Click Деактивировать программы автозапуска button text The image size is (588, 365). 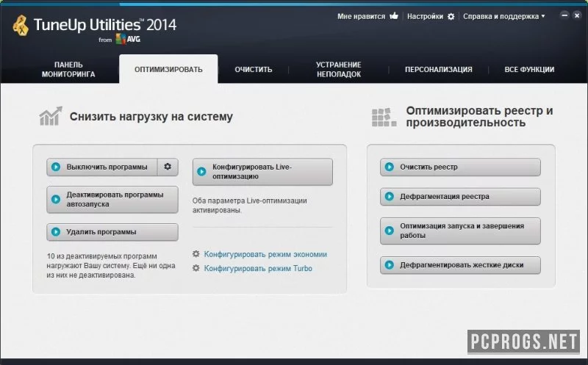[115, 199]
